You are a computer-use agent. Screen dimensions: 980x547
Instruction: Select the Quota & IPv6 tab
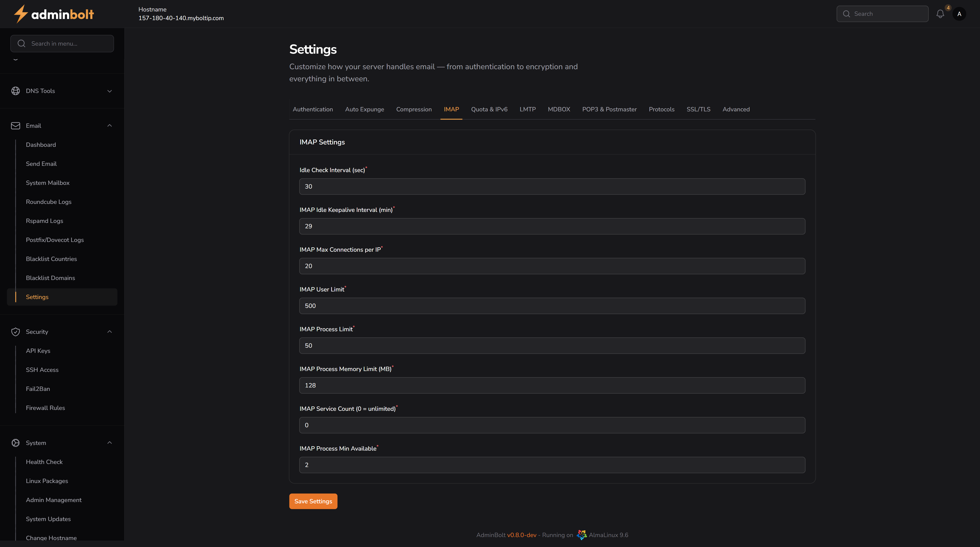(489, 109)
